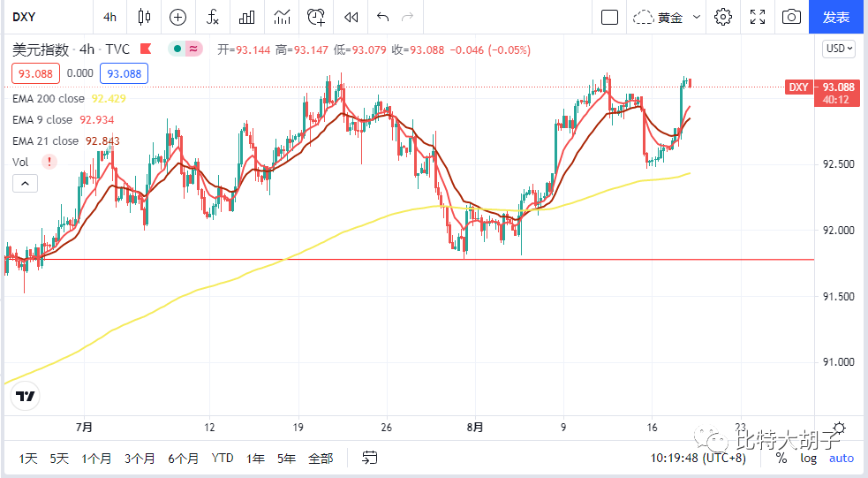868x478 pixels.
Task: Enter fullscreen mode
Action: point(758,17)
